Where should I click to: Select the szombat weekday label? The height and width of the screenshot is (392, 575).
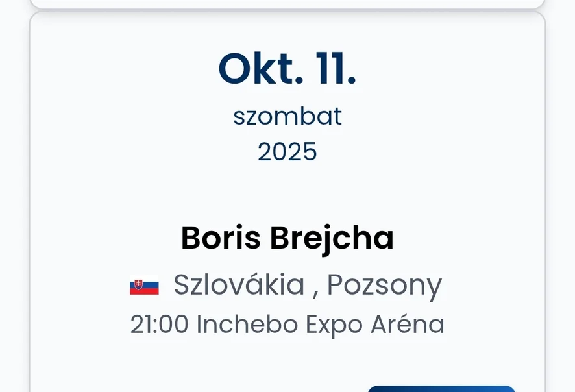click(287, 117)
